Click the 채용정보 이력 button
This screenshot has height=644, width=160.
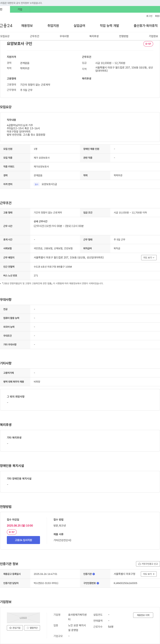[x=143, y=615]
